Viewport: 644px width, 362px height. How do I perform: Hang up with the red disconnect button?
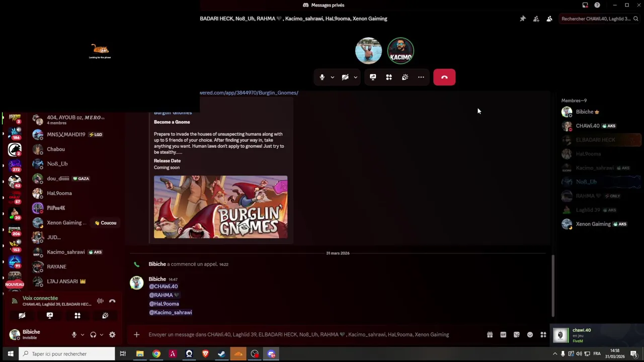click(444, 77)
